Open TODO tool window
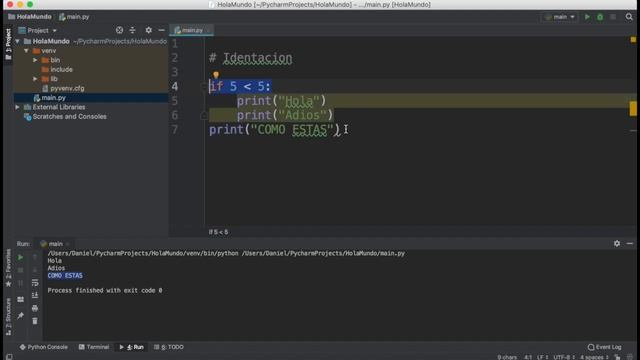640x360 pixels. pyautogui.click(x=169, y=347)
